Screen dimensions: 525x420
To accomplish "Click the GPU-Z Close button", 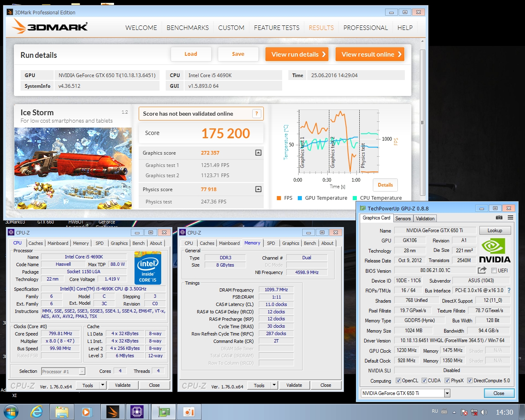I will [499, 393].
